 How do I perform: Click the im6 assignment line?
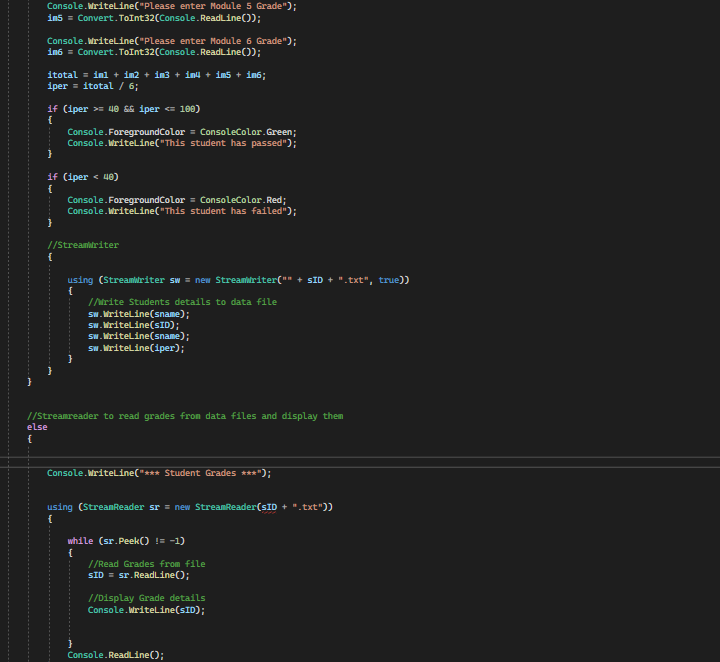pyautogui.click(x=154, y=52)
